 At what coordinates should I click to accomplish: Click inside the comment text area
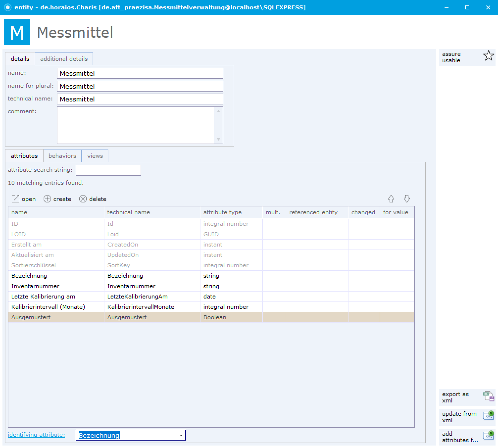[x=136, y=125]
